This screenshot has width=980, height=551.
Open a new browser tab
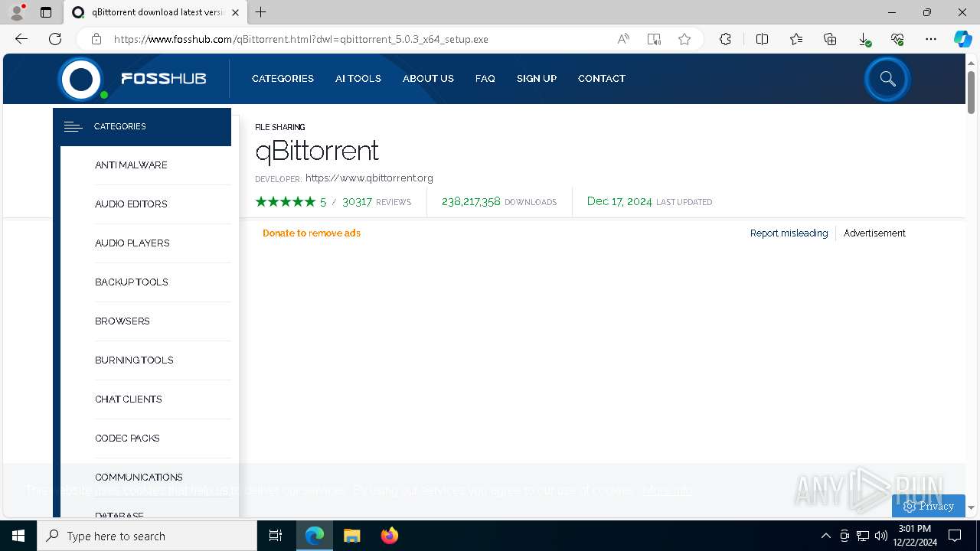coord(261,12)
